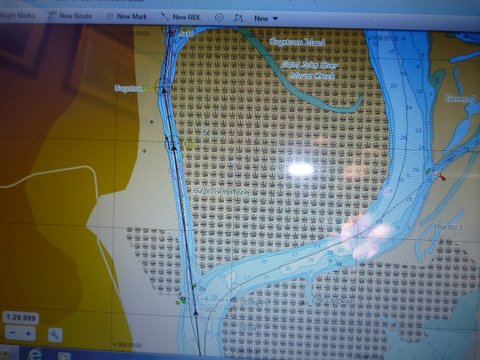The height and width of the screenshot is (360, 480).
Task: Click the square mark icon beside New Mark
Action: (109, 16)
